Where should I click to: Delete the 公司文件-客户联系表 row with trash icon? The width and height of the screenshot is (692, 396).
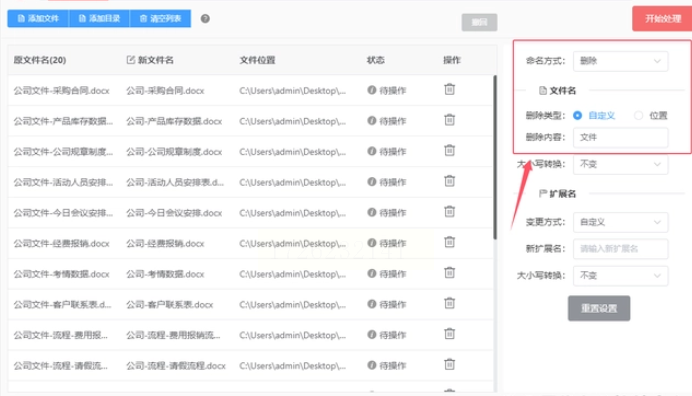[x=449, y=303]
